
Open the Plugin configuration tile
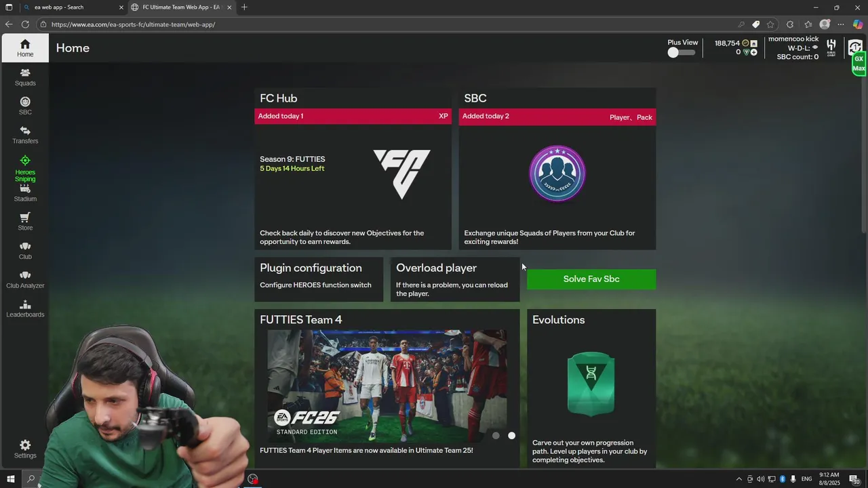319,279
